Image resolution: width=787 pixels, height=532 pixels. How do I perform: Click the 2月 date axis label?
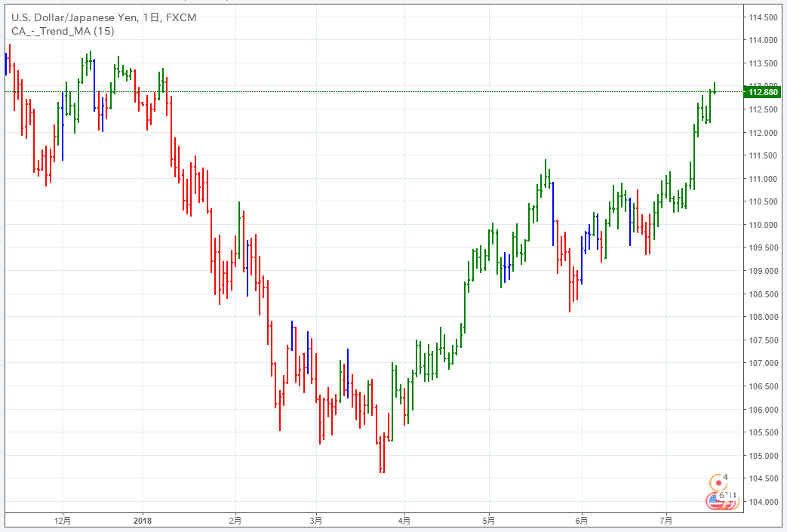click(x=235, y=521)
